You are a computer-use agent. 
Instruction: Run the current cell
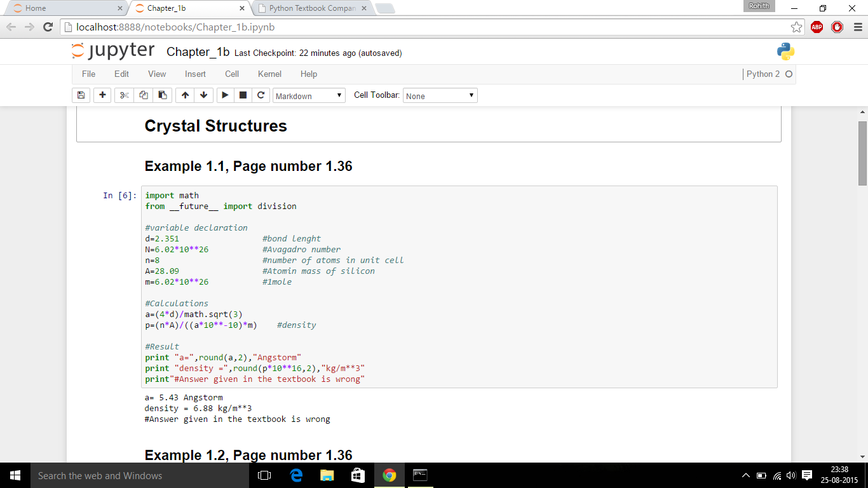click(x=225, y=95)
